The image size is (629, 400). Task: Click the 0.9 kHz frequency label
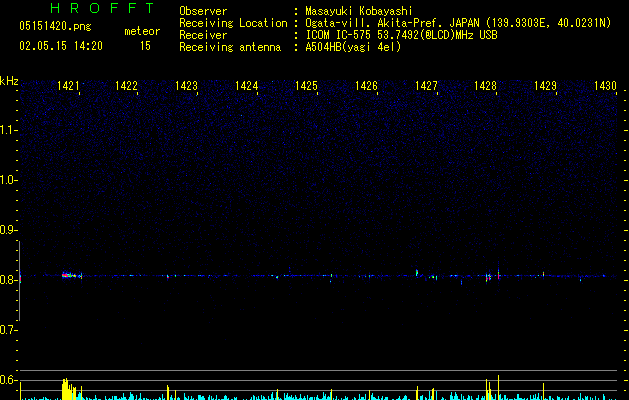click(x=8, y=230)
